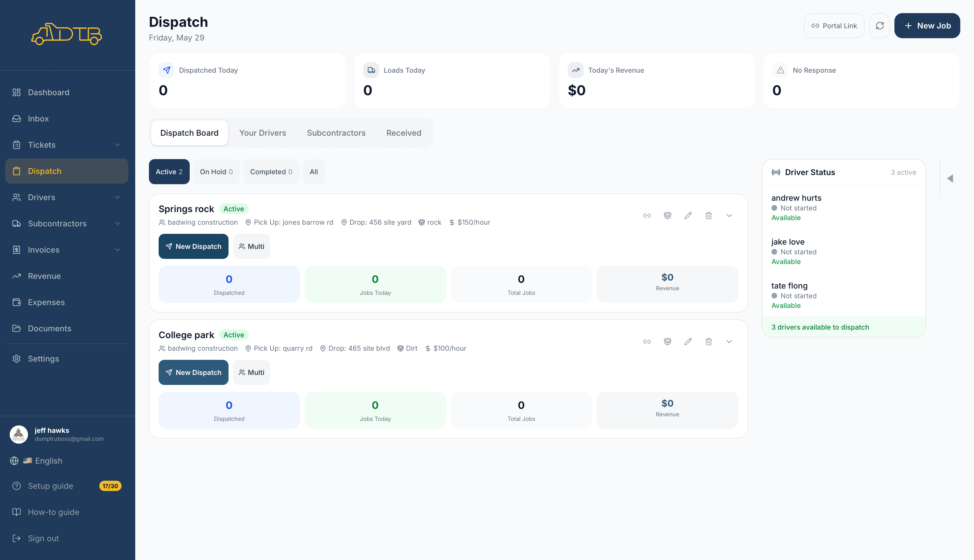This screenshot has width=974, height=560.
Task: Click the Driver Status broadcast icon
Action: (776, 172)
